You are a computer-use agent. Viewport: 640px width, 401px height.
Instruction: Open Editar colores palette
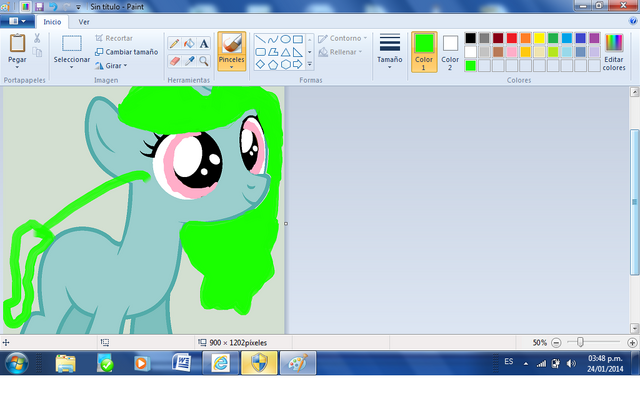[x=614, y=52]
